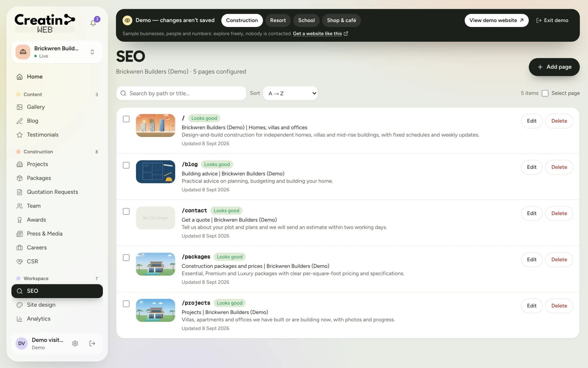Collapse the Workspace sidebar section
This screenshot has height=368, width=588.
click(x=57, y=278)
